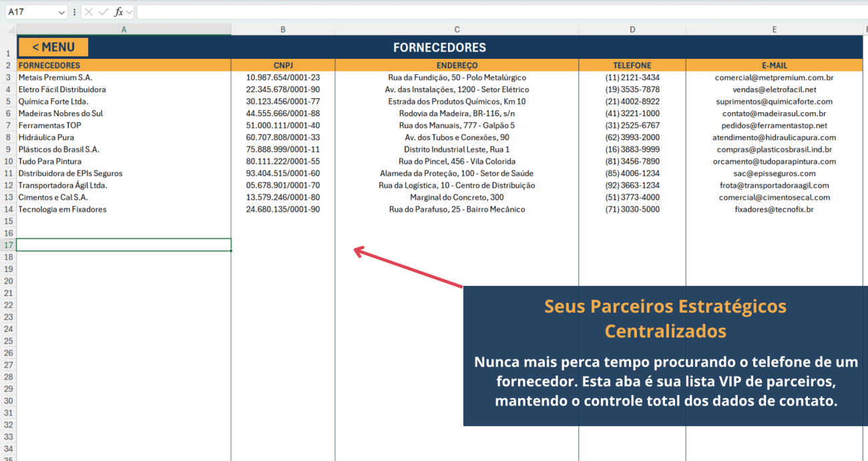This screenshot has height=461, width=868.
Task: Expand the formula bar with its chevron
Action: 129,11
